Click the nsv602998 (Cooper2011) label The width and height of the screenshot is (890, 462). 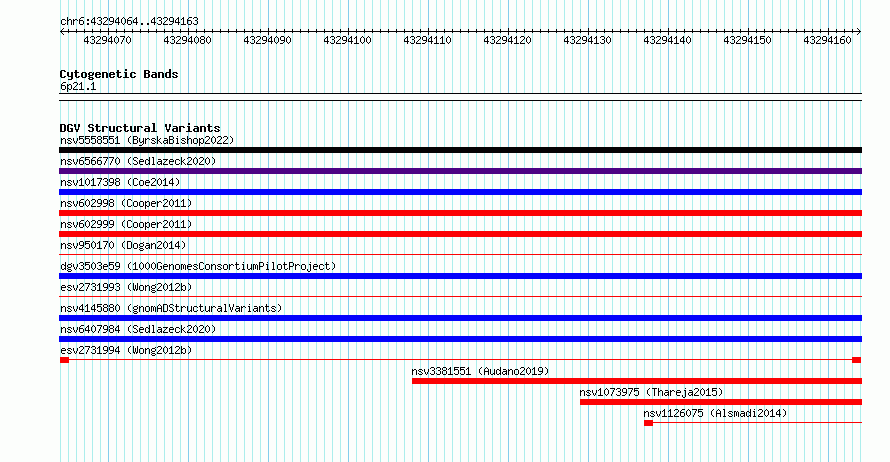pos(126,203)
